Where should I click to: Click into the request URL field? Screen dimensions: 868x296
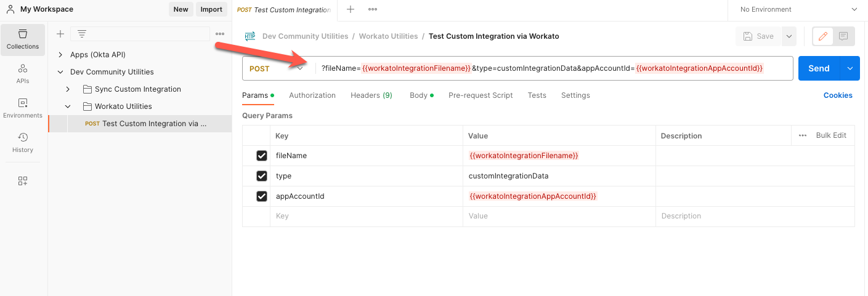click(553, 68)
